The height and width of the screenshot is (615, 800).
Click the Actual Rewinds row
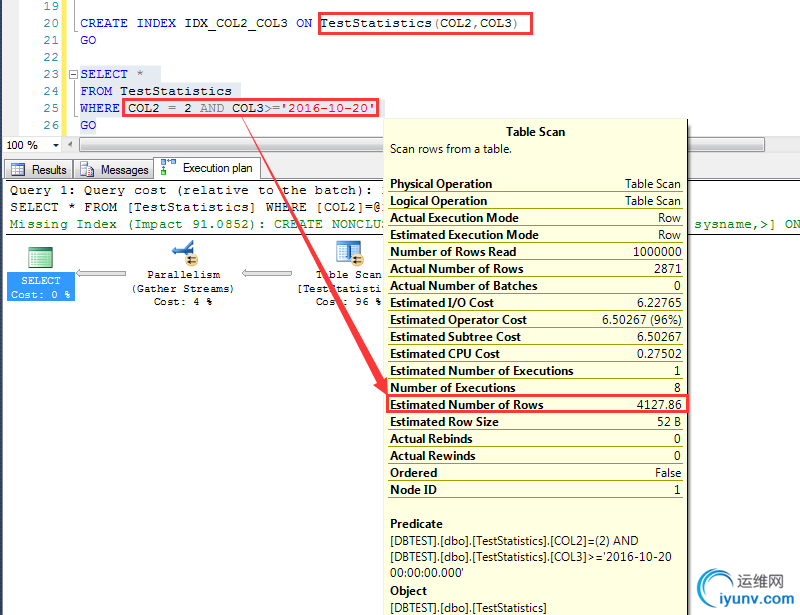[x=535, y=456]
